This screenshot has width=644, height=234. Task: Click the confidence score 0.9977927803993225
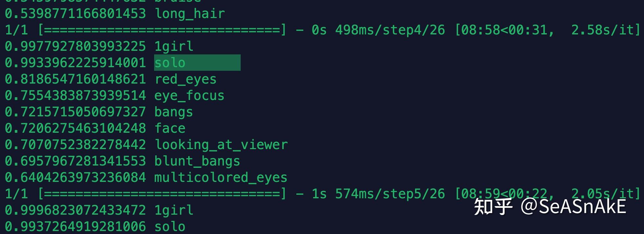[x=75, y=46]
